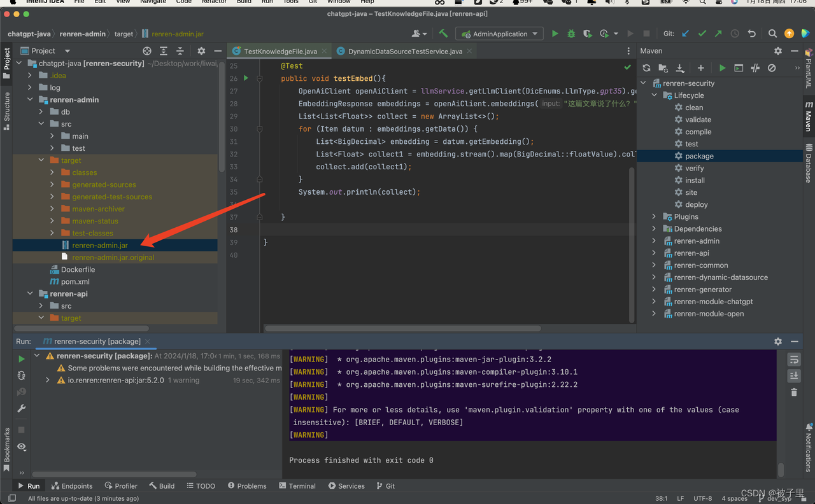Toggle soft-wrap in run console
Image resolution: width=815 pixels, height=504 pixels.
point(794,360)
